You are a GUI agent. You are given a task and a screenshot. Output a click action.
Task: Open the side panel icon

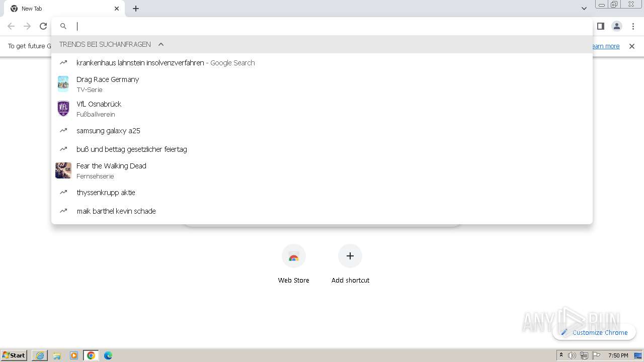[600, 26]
